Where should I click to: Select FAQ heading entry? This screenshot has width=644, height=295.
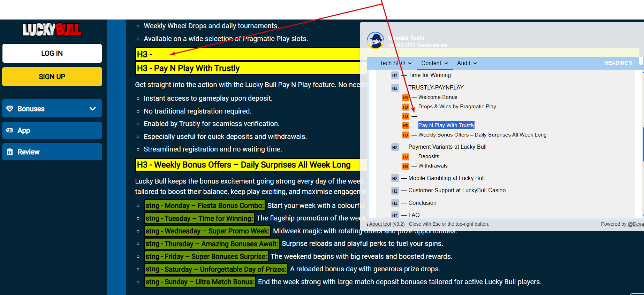(414, 215)
